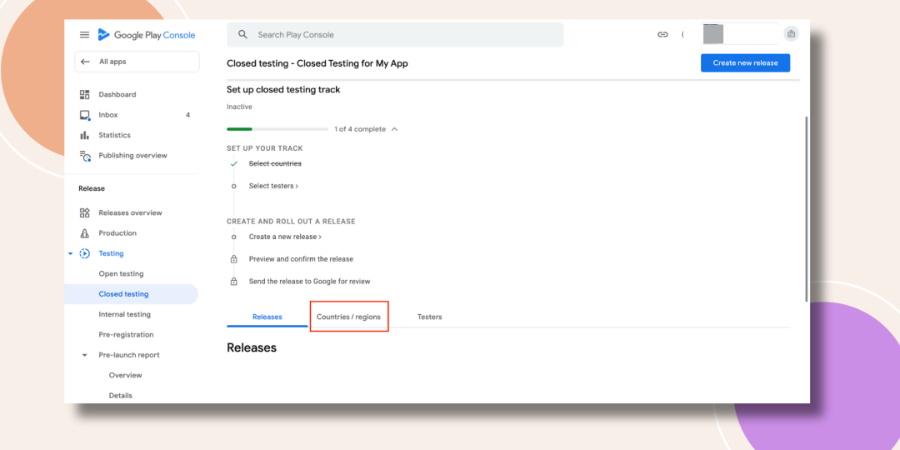Screen dimensions: 900x450
Task: Click the copy link icon in header
Action: [663, 34]
